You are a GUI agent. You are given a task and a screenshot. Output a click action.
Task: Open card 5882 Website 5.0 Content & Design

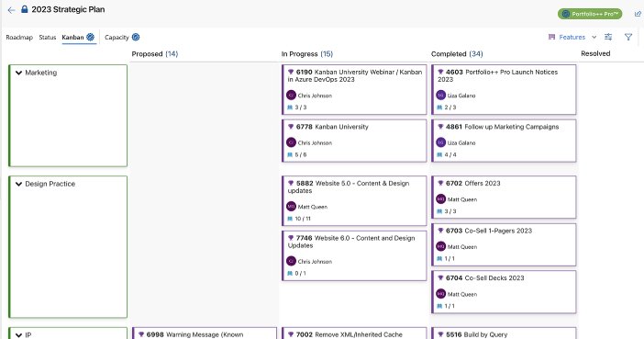(x=354, y=201)
